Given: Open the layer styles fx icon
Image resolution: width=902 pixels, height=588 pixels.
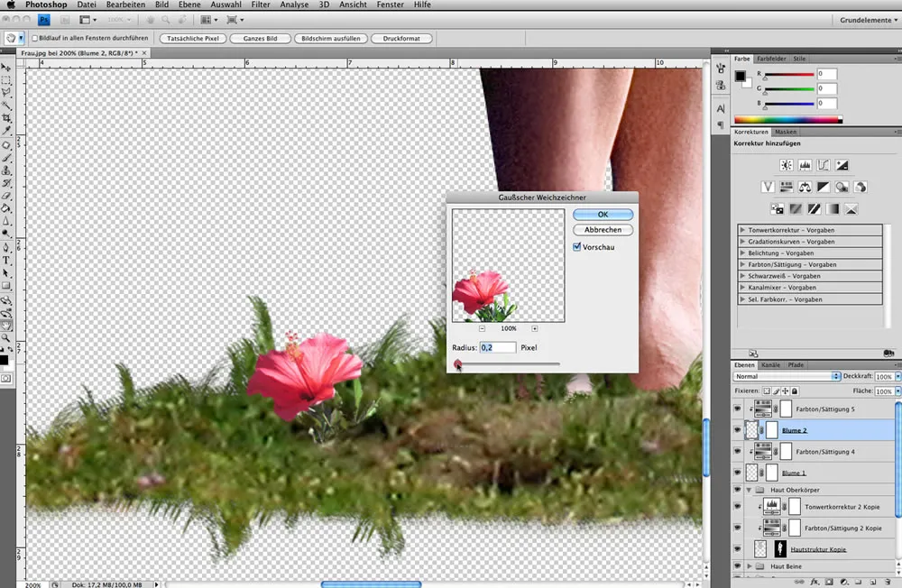Looking at the screenshot, I should (815, 582).
